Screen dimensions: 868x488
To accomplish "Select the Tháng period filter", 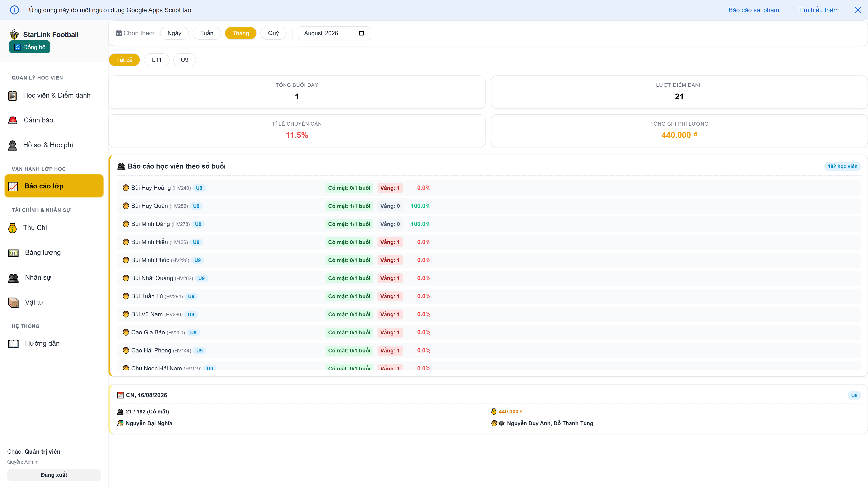I will coord(241,33).
